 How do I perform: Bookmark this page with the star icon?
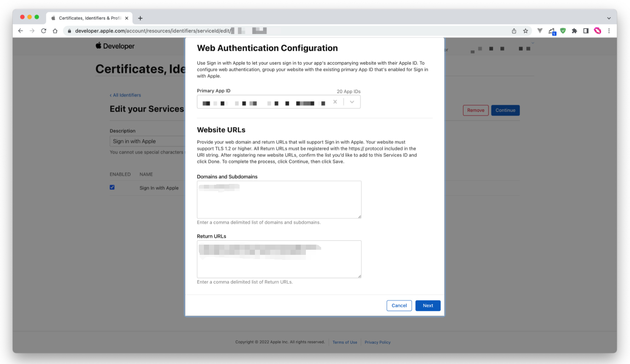coord(525,31)
